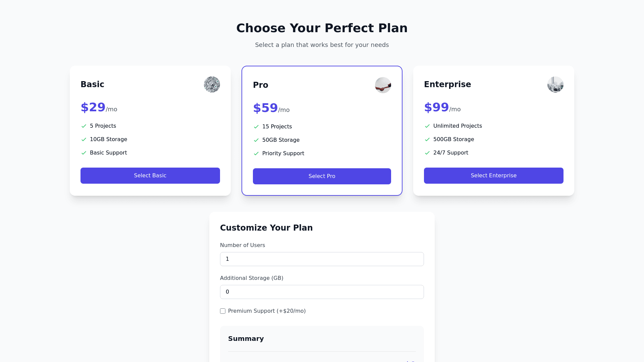
Task: Click the $59 Pro price text
Action: click(x=265, y=108)
